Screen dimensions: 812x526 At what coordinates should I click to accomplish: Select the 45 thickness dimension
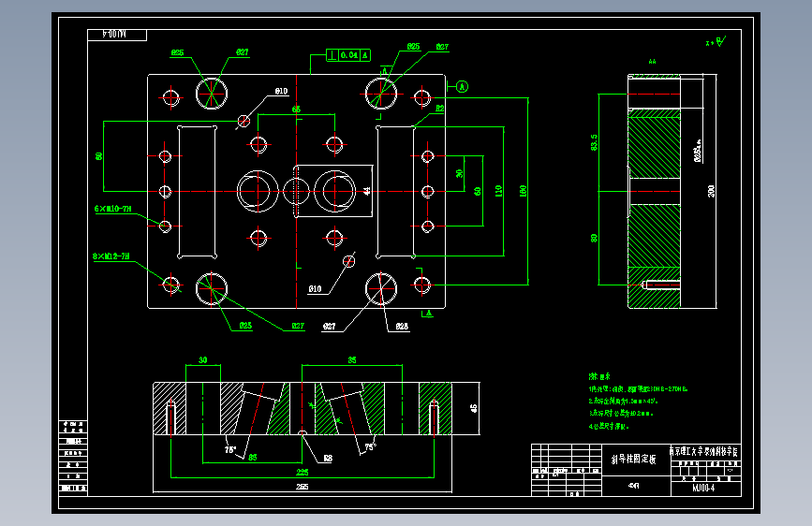[x=474, y=408]
